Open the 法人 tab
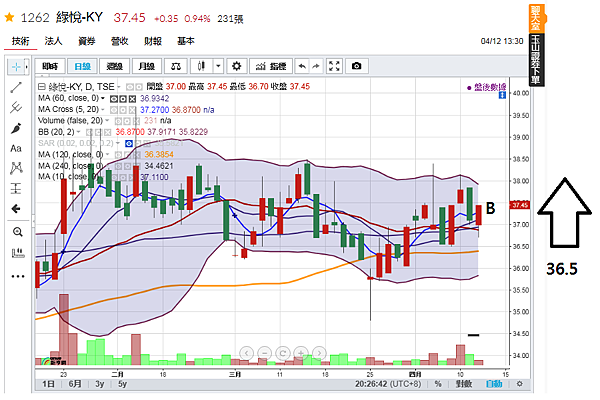The image size is (600, 400). (x=53, y=41)
